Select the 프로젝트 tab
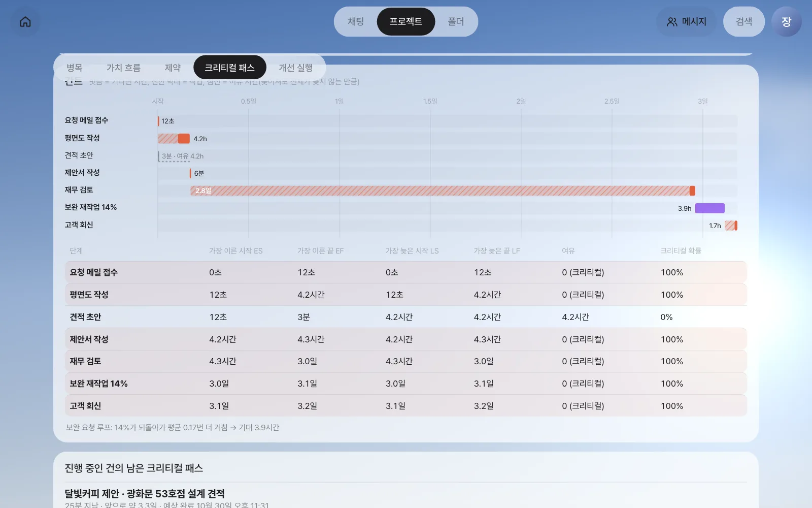 tap(406, 22)
